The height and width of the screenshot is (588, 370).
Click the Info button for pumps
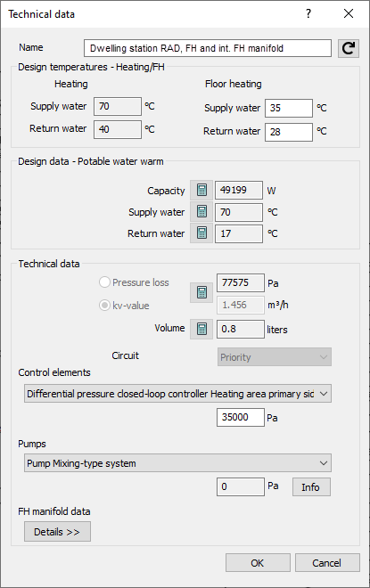coord(311,486)
